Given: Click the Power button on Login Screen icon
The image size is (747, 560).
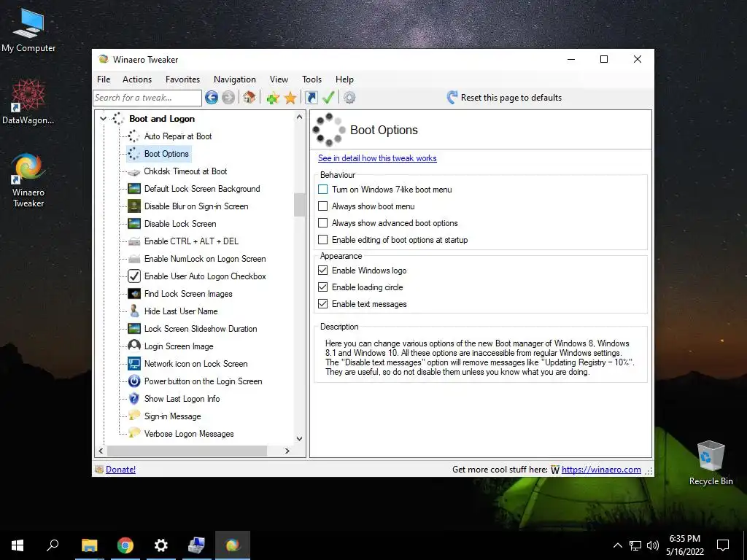Looking at the screenshot, I should pos(134,381).
